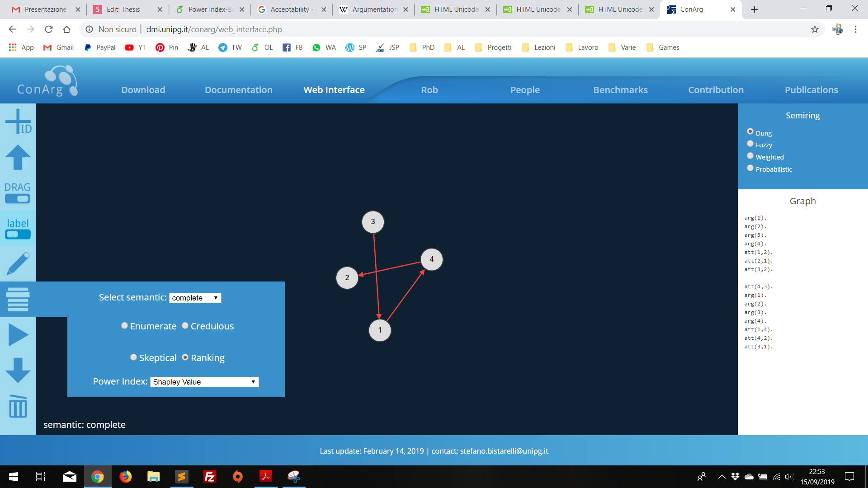This screenshot has width=868, height=488.
Task: Open the Benchmarks menu item
Action: pyautogui.click(x=620, y=90)
